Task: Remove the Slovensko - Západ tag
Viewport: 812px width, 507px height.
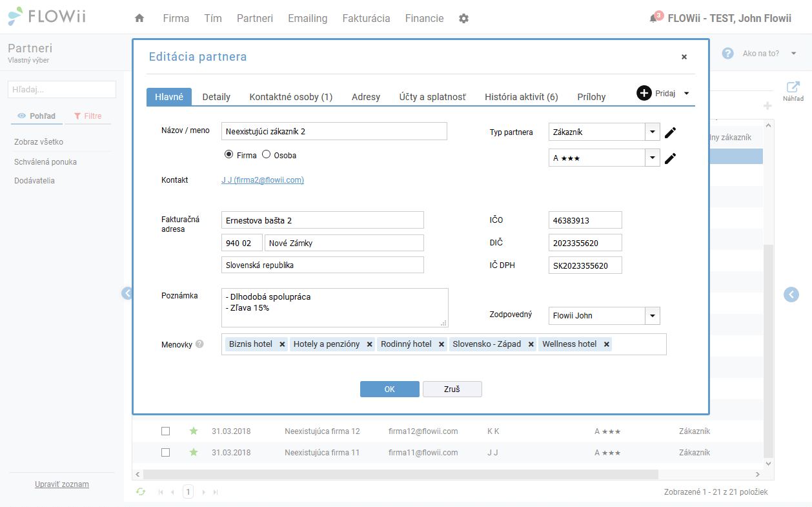Action: (531, 344)
